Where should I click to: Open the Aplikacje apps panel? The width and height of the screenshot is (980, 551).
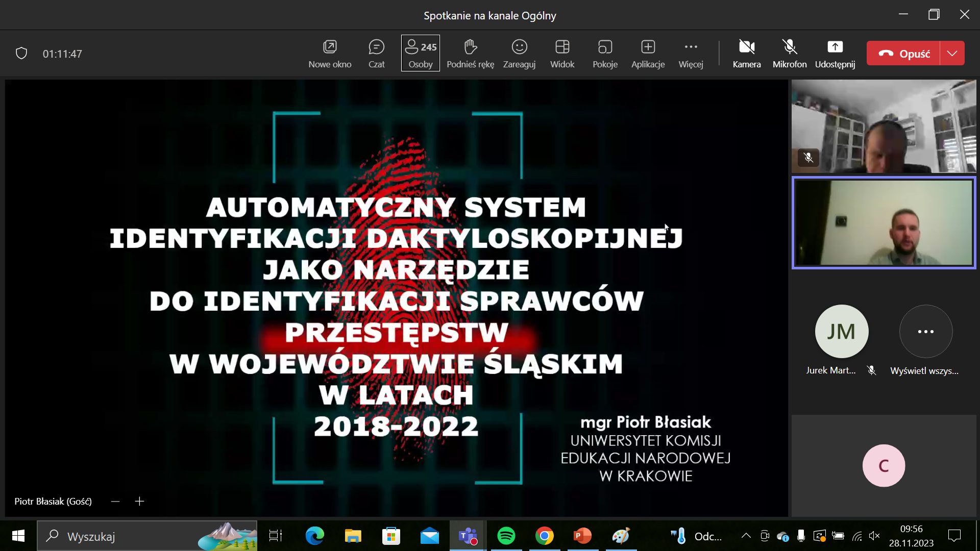coord(648,53)
